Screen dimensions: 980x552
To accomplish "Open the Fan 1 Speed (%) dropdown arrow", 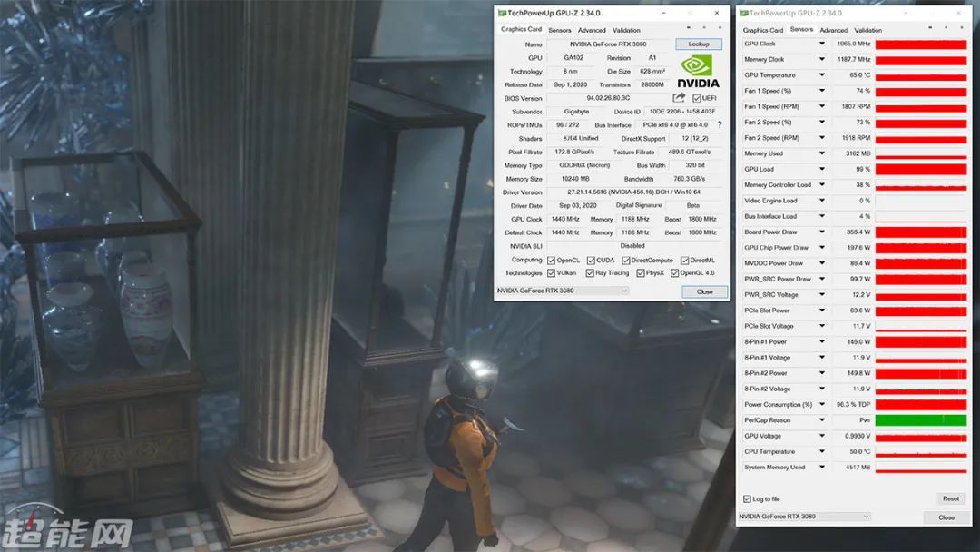I will coord(822,91).
